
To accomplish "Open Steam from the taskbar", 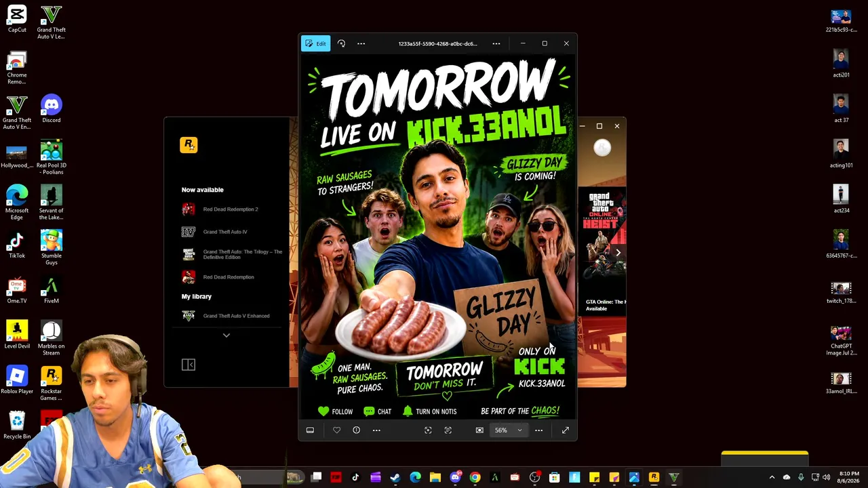I will (395, 478).
